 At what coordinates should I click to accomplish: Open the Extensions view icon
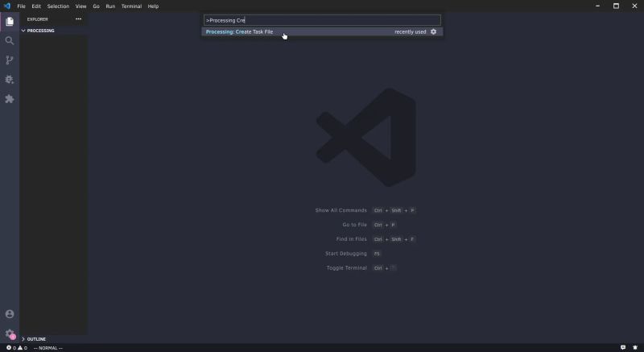click(x=10, y=99)
